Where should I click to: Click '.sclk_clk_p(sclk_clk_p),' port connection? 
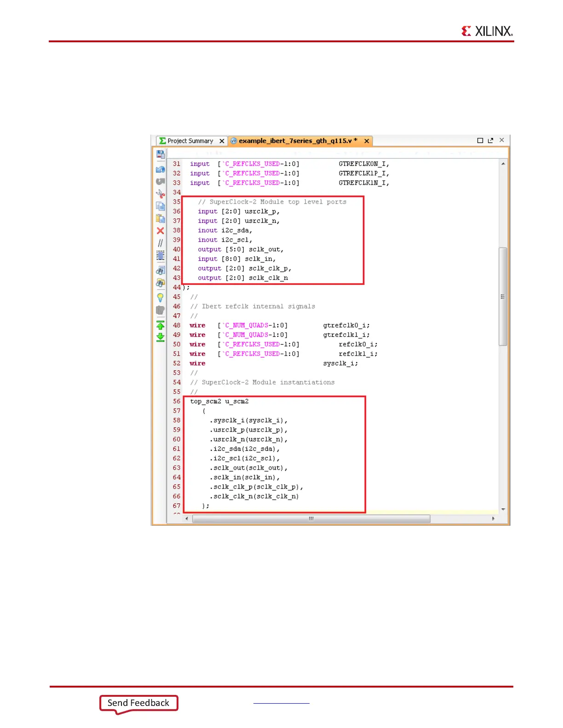point(257,487)
